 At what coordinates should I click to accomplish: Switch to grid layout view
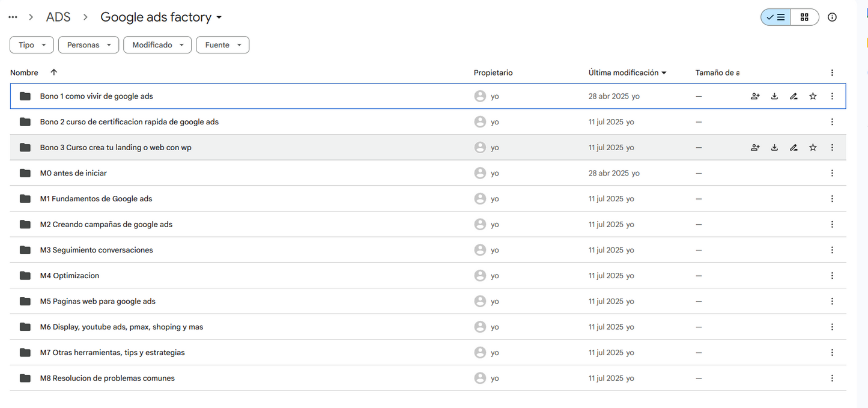tap(804, 17)
